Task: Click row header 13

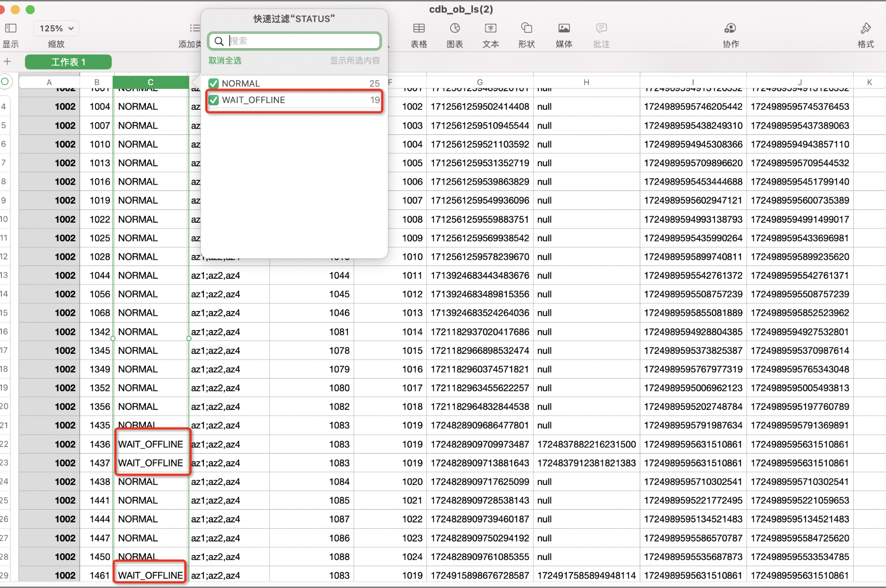Action: [4, 275]
